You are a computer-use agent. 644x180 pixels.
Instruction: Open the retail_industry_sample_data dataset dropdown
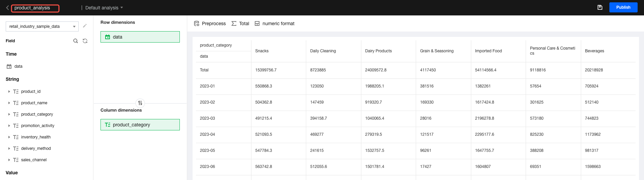click(x=42, y=26)
